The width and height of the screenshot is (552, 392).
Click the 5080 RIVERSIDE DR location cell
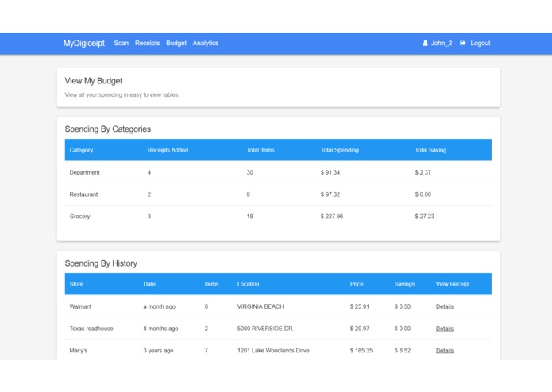(x=264, y=329)
